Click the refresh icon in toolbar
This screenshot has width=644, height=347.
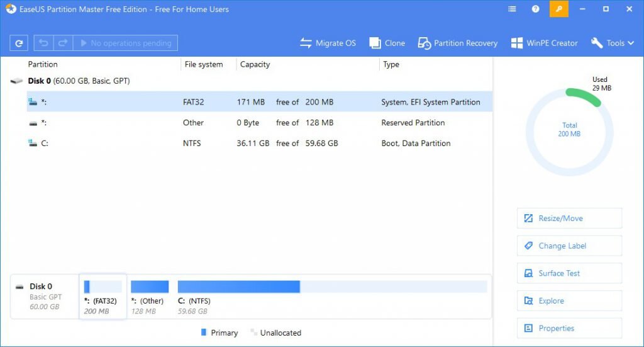pos(19,43)
